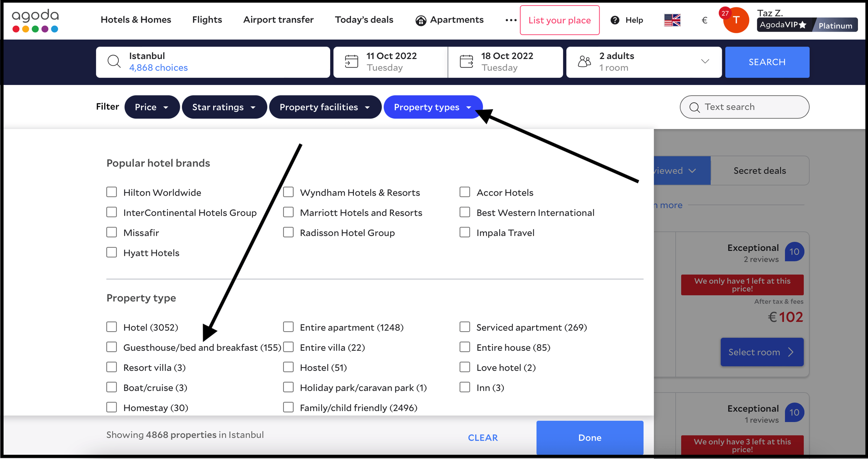The image size is (868, 459).
Task: Click the Apartments house icon
Action: coord(420,20)
